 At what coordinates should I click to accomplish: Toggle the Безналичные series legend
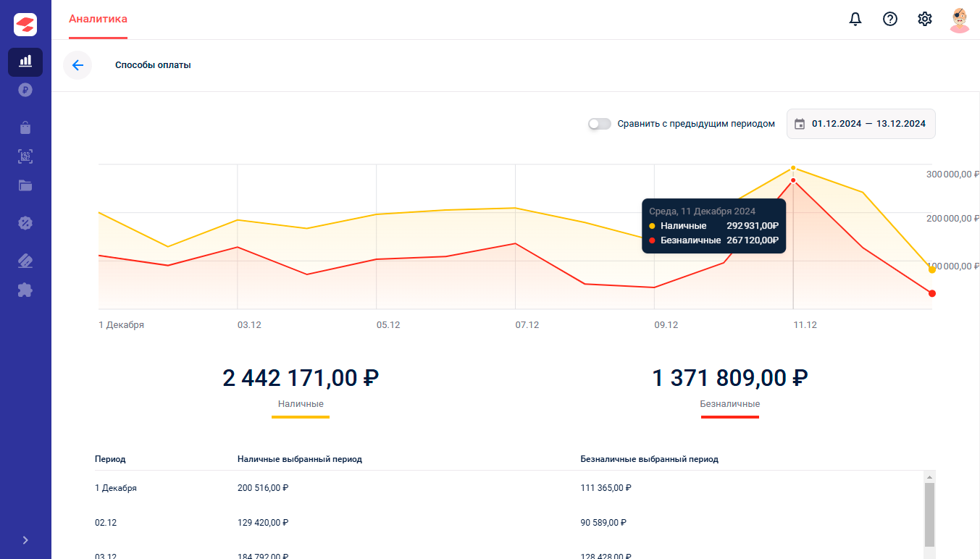pyautogui.click(x=730, y=404)
